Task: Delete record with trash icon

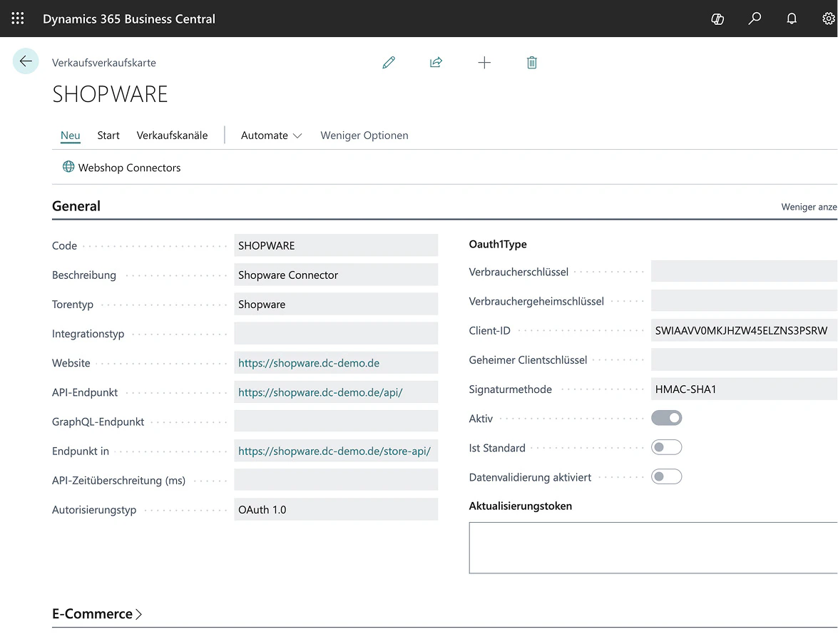Action: pos(532,63)
